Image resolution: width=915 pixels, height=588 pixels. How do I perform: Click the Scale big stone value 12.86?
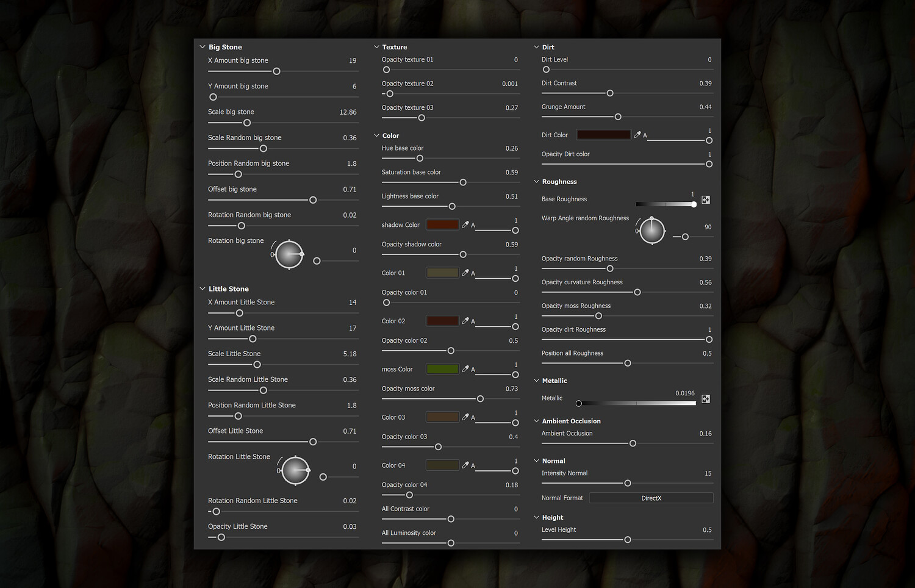pos(348,112)
